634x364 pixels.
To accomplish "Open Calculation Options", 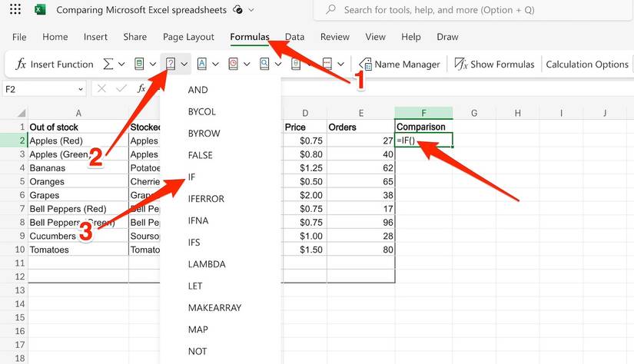I will pyautogui.click(x=587, y=65).
